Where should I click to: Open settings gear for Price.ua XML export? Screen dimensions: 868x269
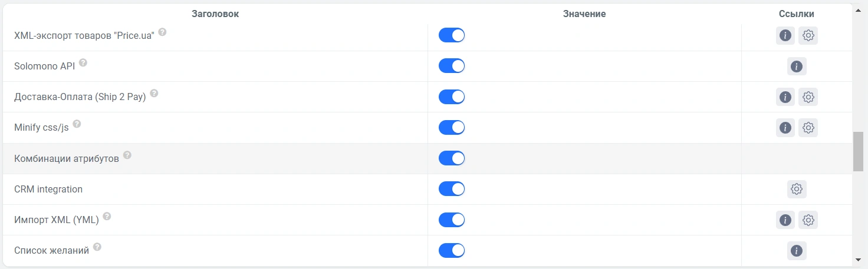pyautogui.click(x=808, y=35)
